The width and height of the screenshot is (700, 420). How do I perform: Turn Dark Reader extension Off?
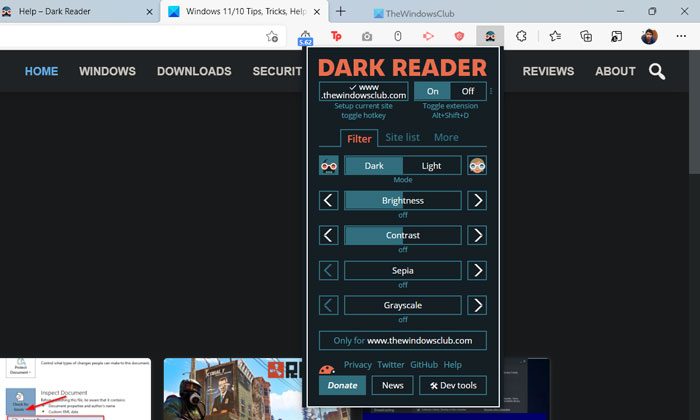[468, 91]
